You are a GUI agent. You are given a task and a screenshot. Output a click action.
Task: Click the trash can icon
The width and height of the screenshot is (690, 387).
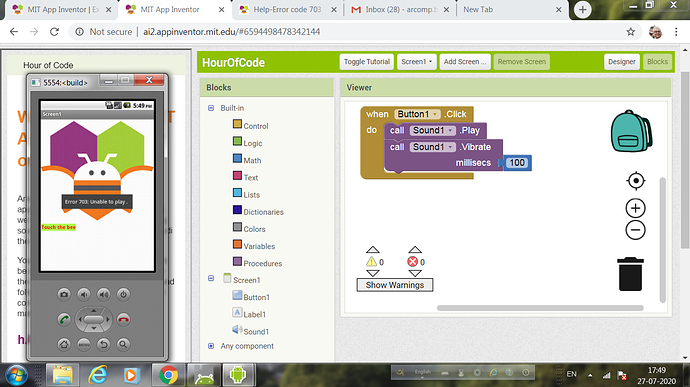631,274
